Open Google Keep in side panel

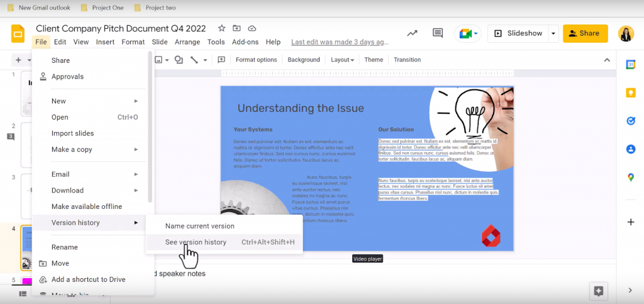pyautogui.click(x=630, y=93)
